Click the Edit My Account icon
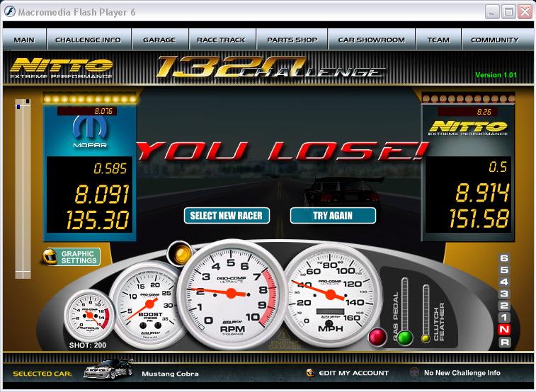This screenshot has width=536, height=392. [310, 373]
